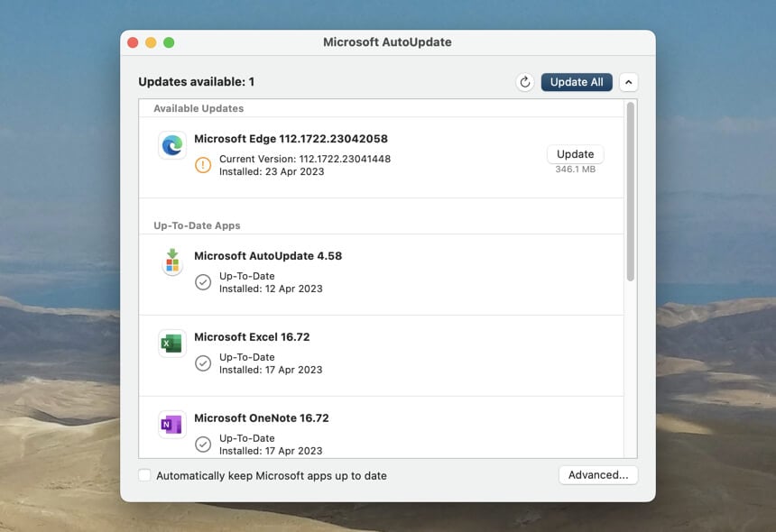Viewport: 776px width, 532px height.
Task: Minimize the Microsoft AutoUpdate window
Action: coord(151,42)
